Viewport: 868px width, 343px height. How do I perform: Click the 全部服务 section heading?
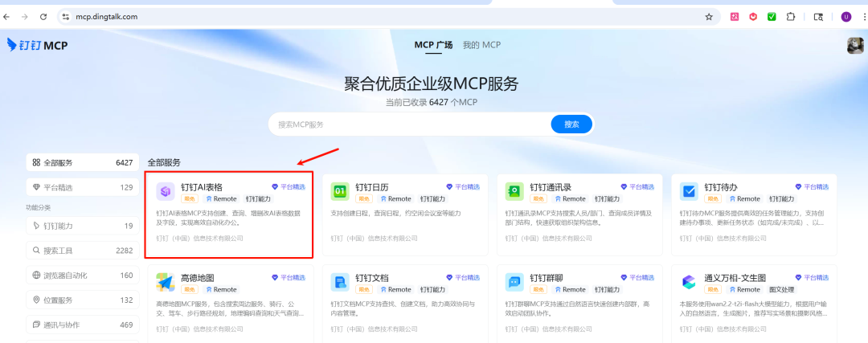click(164, 162)
